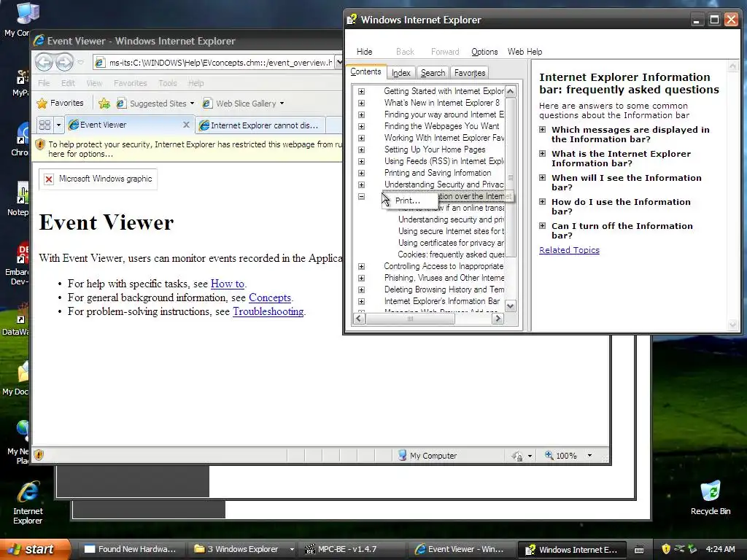Click the Information bar shield icon
Screen dimensions: 747x560
tap(40, 144)
